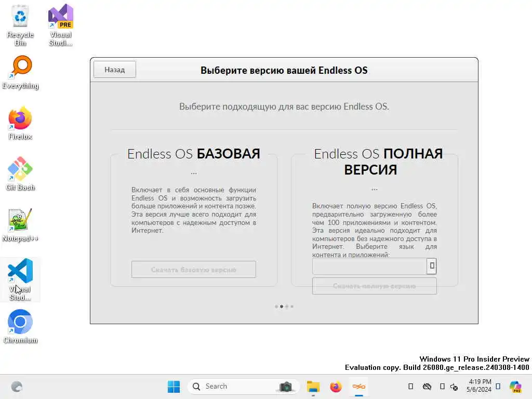Launch Firefox from the desktop shortcut
The image size is (532, 399).
[x=20, y=124]
